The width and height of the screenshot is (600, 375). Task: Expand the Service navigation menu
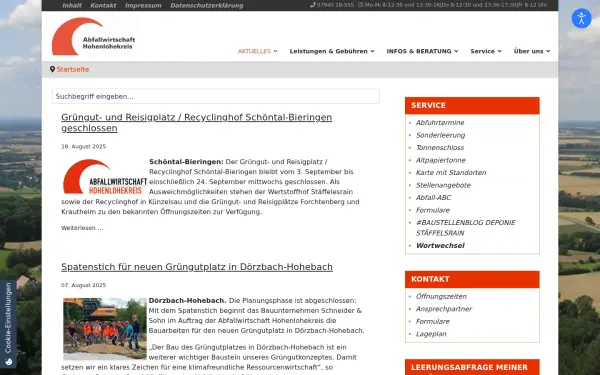pyautogui.click(x=486, y=51)
